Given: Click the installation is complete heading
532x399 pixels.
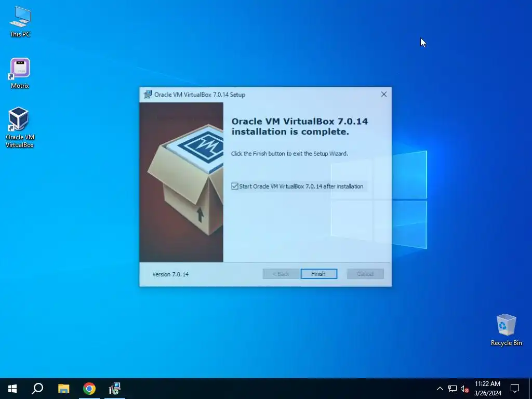Looking at the screenshot, I should pyautogui.click(x=300, y=127).
